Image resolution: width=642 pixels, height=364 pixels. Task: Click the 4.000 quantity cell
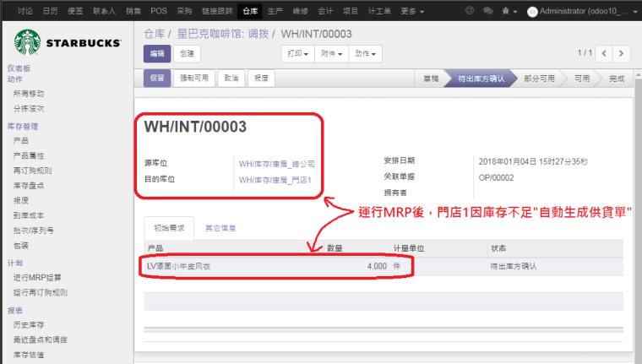coord(377,266)
